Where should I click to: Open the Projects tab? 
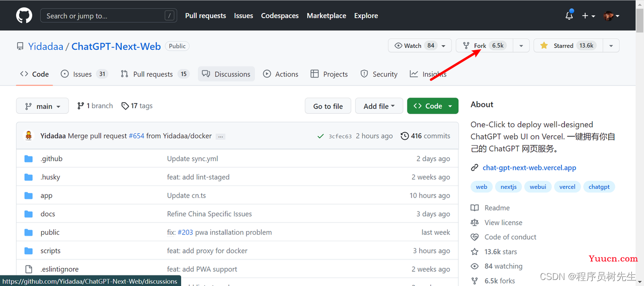329,74
